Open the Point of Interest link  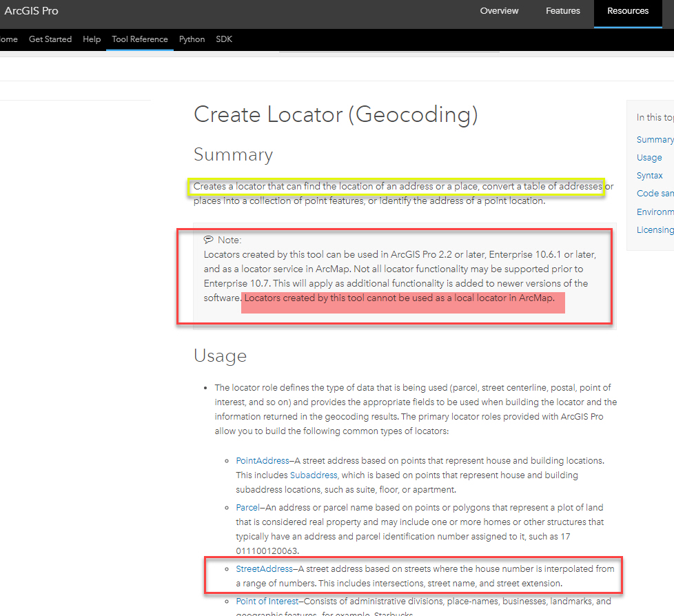[x=267, y=601]
